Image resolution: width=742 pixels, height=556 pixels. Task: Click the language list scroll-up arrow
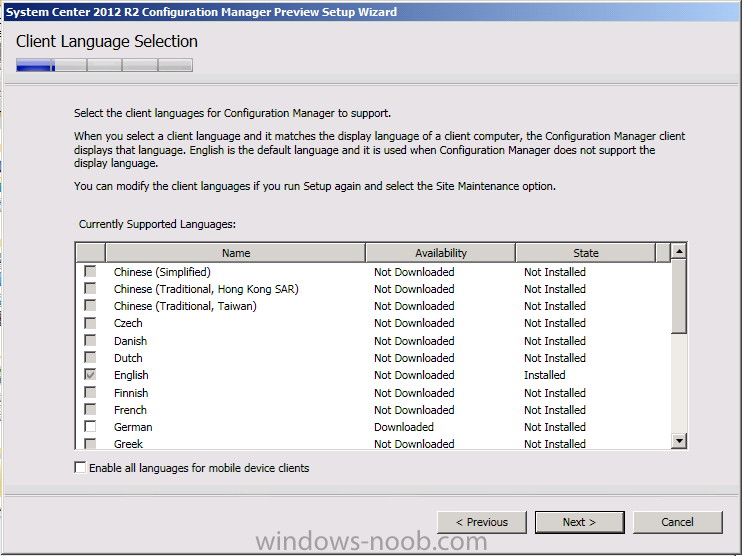click(679, 251)
